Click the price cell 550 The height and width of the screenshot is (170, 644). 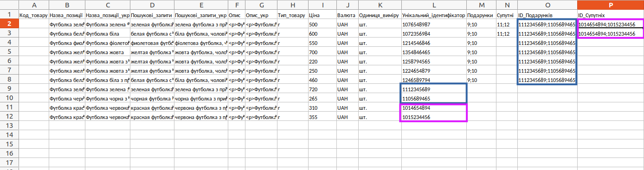(x=322, y=43)
